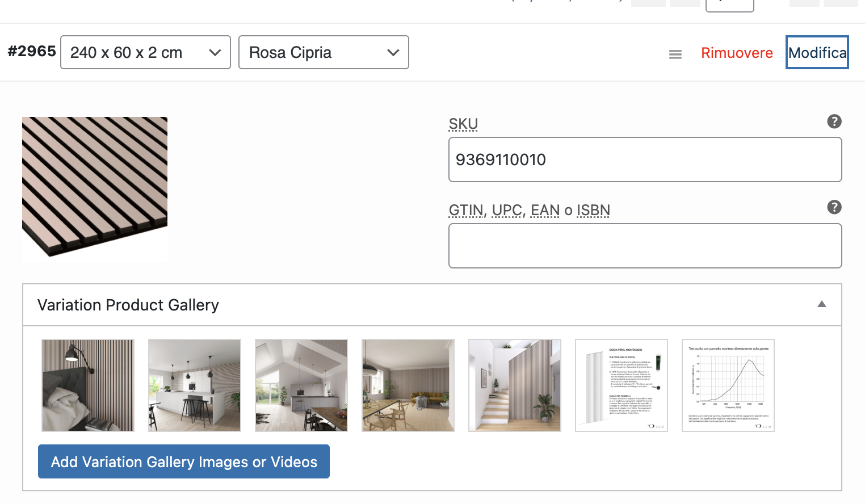Click the main striped panel variation image
Screen dimensions: 865x504
(95, 187)
